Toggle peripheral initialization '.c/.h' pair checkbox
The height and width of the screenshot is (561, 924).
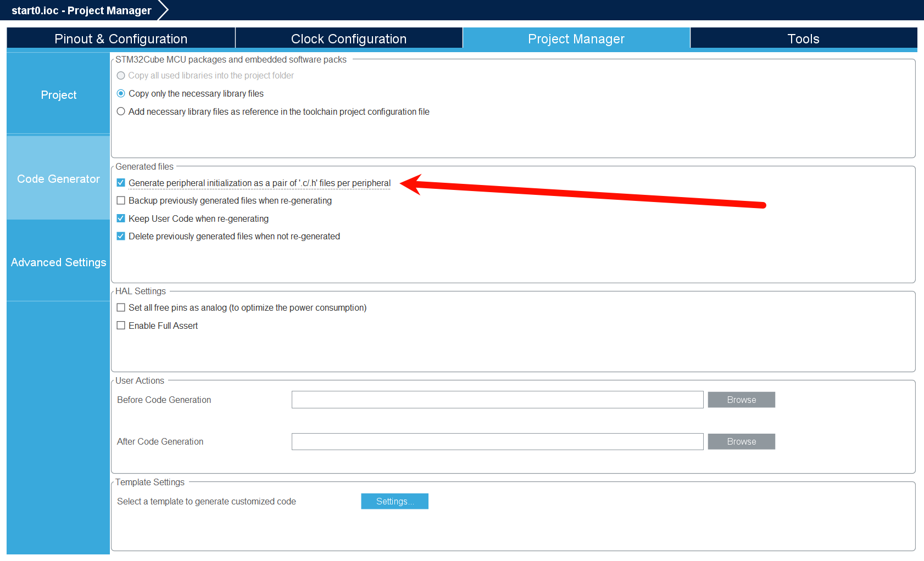tap(121, 183)
